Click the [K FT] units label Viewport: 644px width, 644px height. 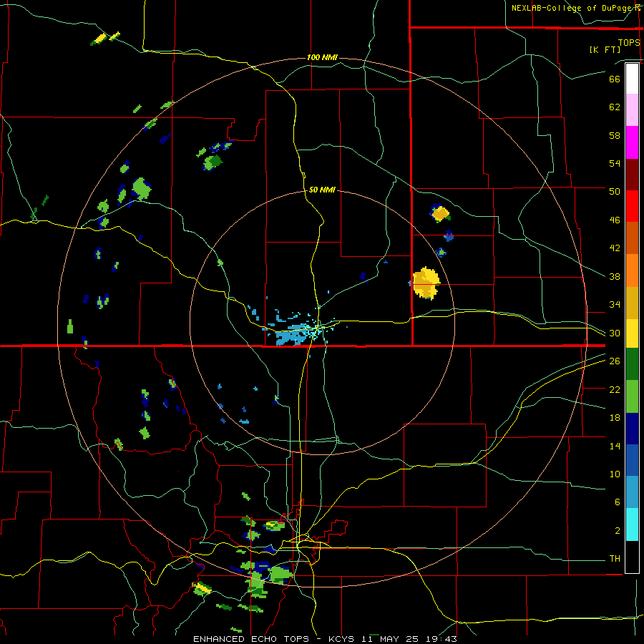pyautogui.click(x=605, y=49)
